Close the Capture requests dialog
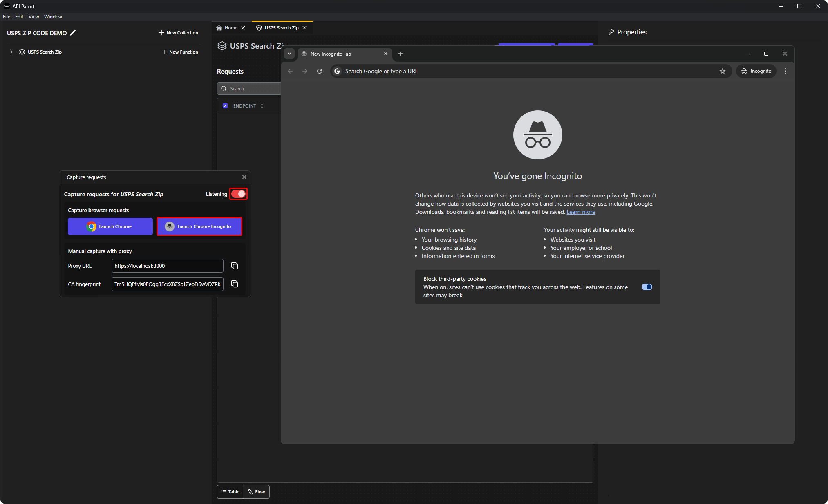828x504 pixels. tap(244, 177)
